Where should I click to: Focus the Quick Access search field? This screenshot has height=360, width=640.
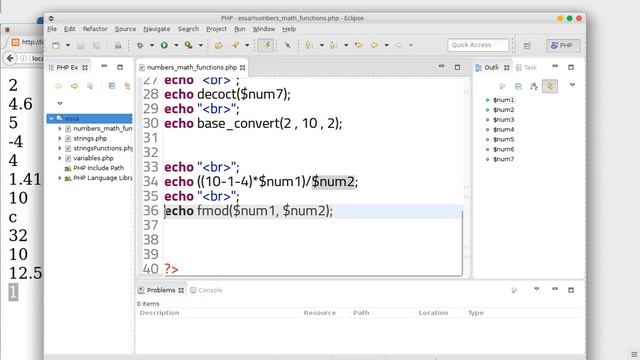point(478,45)
